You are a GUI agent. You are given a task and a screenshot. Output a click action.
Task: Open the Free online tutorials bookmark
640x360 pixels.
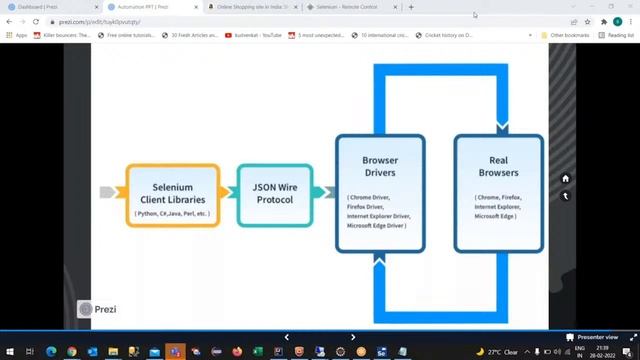[127, 36]
